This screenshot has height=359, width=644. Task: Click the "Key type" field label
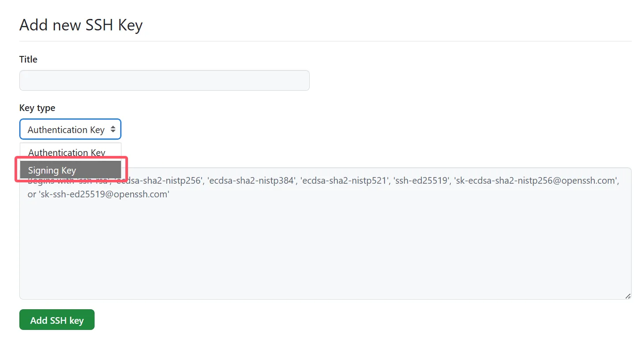click(x=37, y=108)
